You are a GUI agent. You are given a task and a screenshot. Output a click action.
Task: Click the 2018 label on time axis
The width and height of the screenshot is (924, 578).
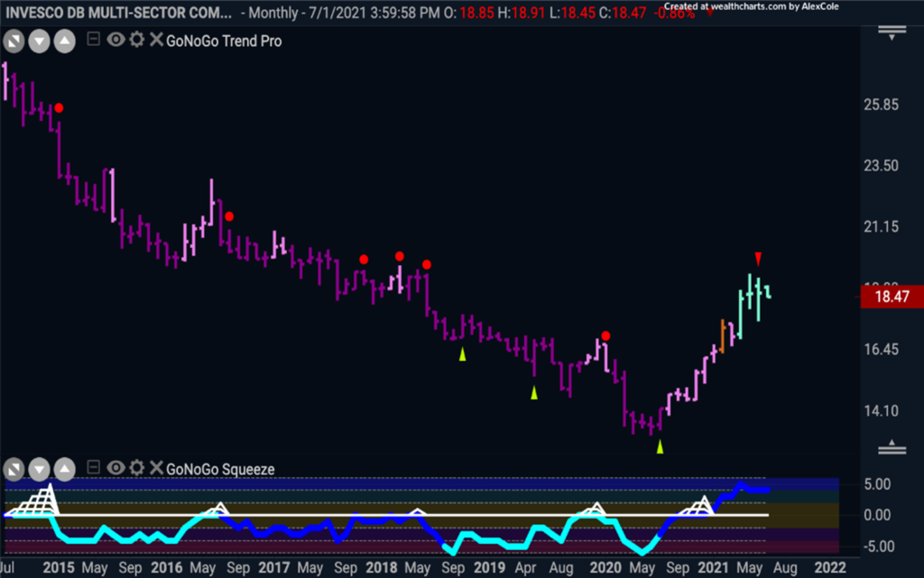point(382,567)
